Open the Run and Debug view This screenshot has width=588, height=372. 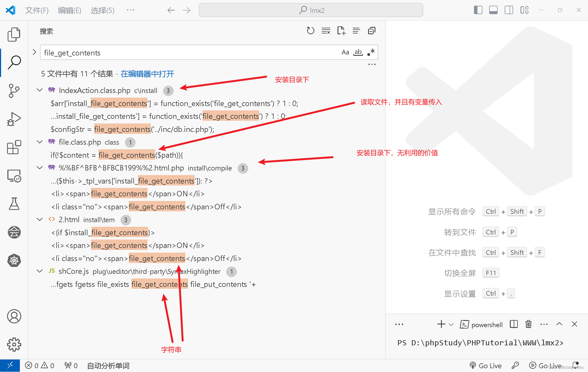click(x=14, y=119)
